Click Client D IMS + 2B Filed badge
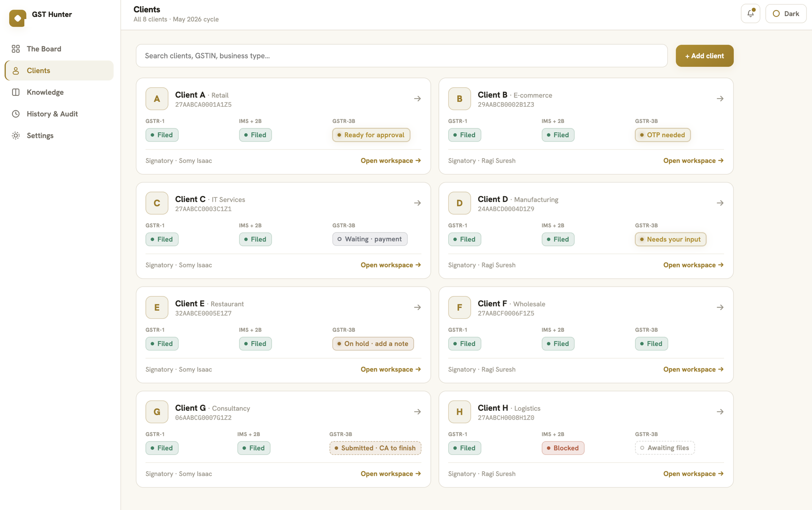 pos(558,239)
